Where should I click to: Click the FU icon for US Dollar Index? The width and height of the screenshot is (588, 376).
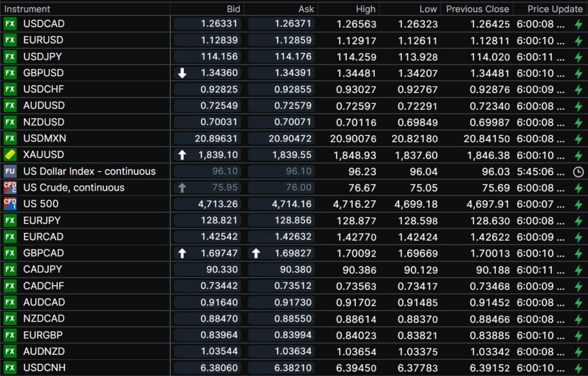pyautogui.click(x=10, y=171)
